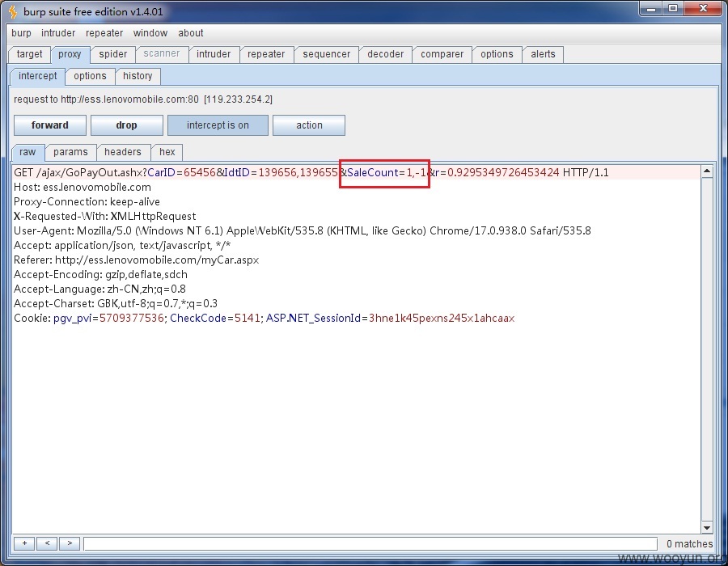
Task: Click the request target URL label
Action: click(x=143, y=99)
